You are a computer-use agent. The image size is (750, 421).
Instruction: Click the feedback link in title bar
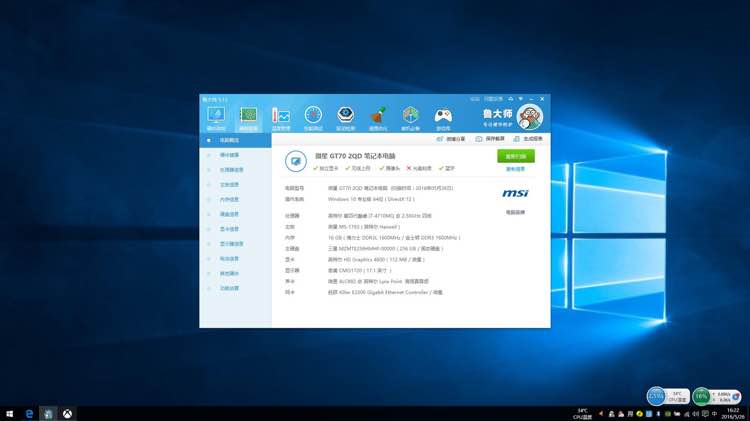coord(493,99)
